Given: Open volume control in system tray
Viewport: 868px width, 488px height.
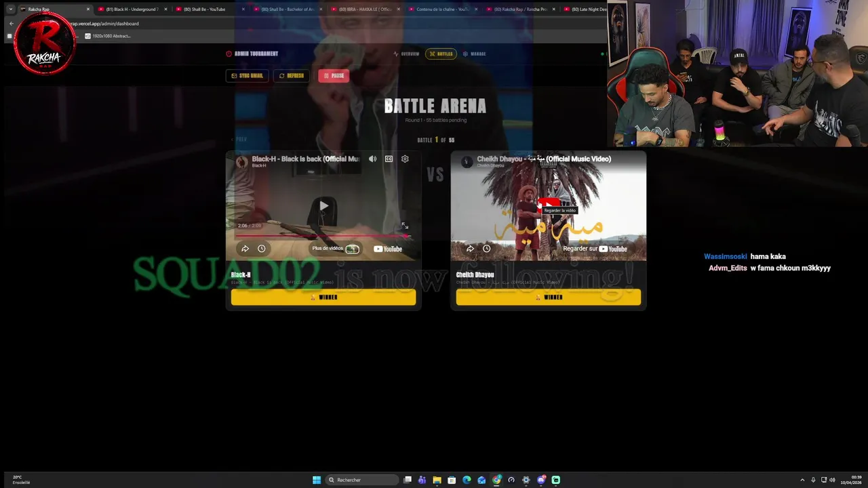Looking at the screenshot, I should [x=832, y=480].
